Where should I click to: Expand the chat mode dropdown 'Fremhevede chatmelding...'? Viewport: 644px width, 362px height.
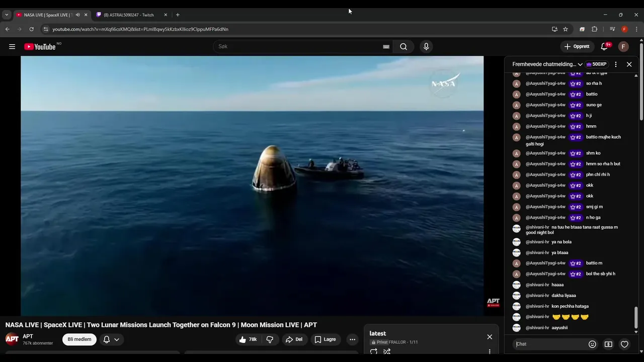(x=547, y=64)
